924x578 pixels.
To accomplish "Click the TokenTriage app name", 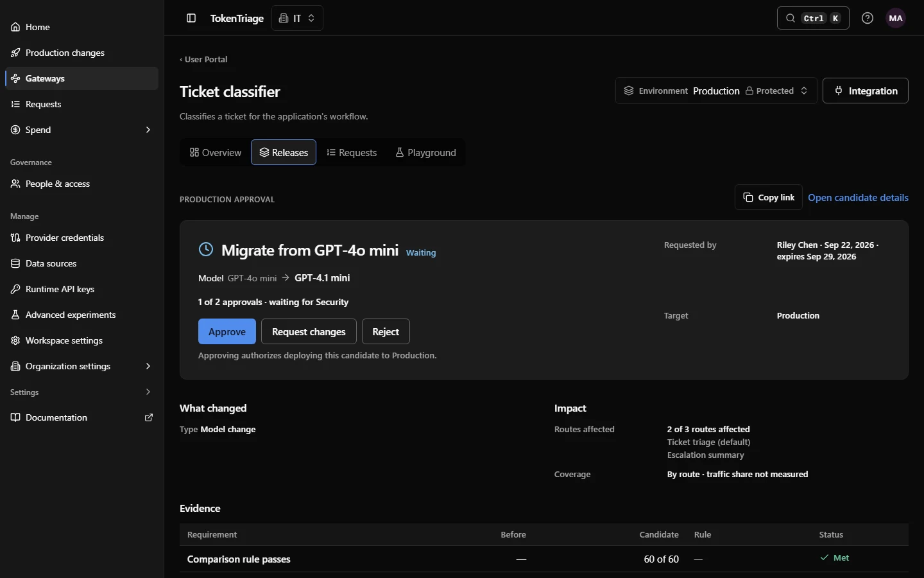I will tap(237, 18).
